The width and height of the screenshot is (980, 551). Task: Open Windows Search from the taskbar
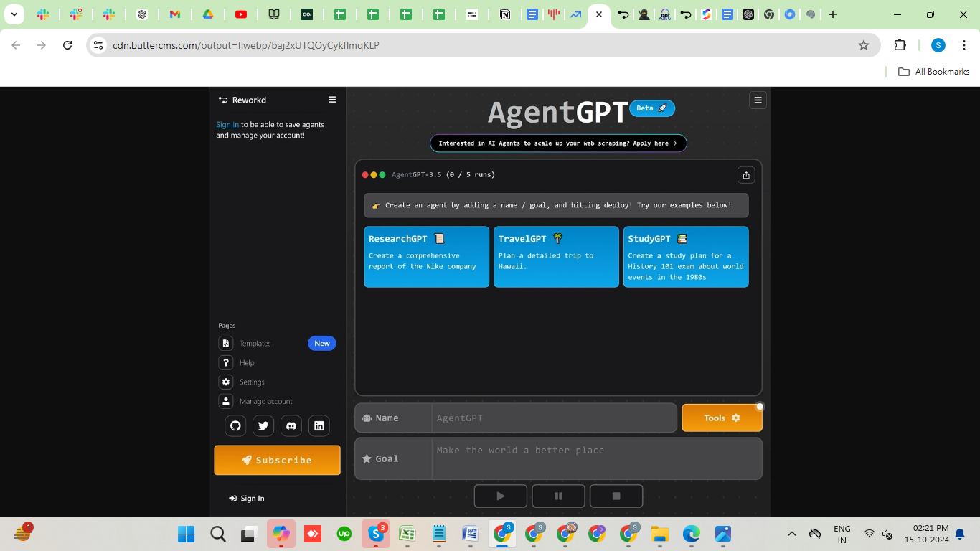(218, 534)
